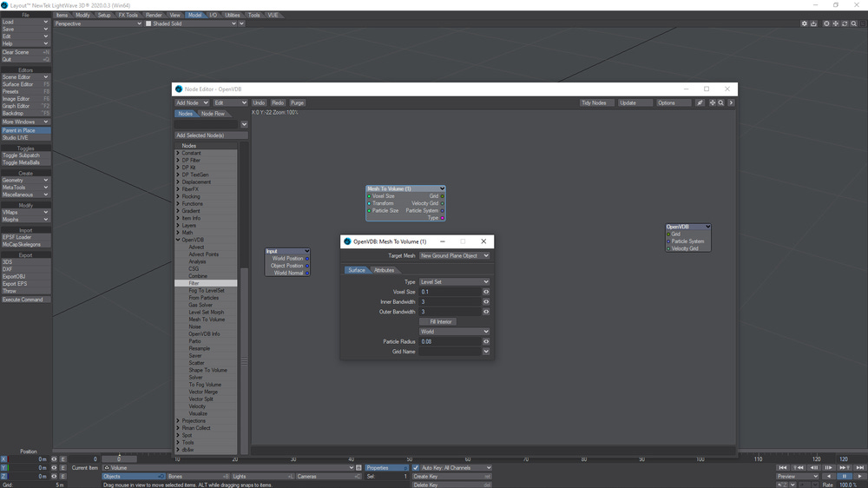Click the list icon next to Current Item dropdown
Viewport: 868px width, 488px height.
(x=358, y=468)
